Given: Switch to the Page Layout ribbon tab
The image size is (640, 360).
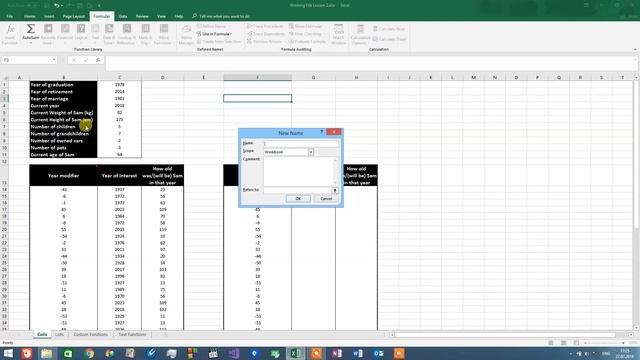Looking at the screenshot, I should [73, 16].
